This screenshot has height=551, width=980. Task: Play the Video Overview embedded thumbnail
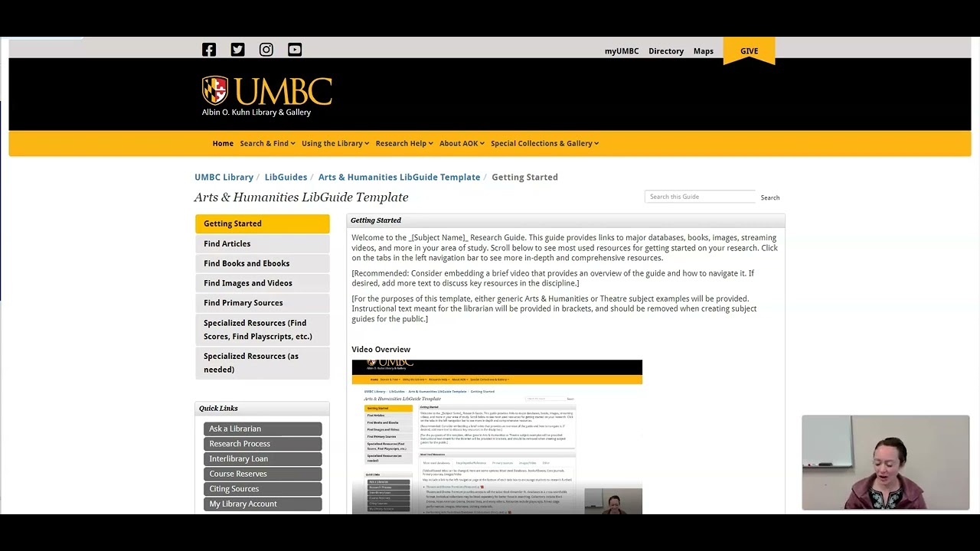click(497, 436)
